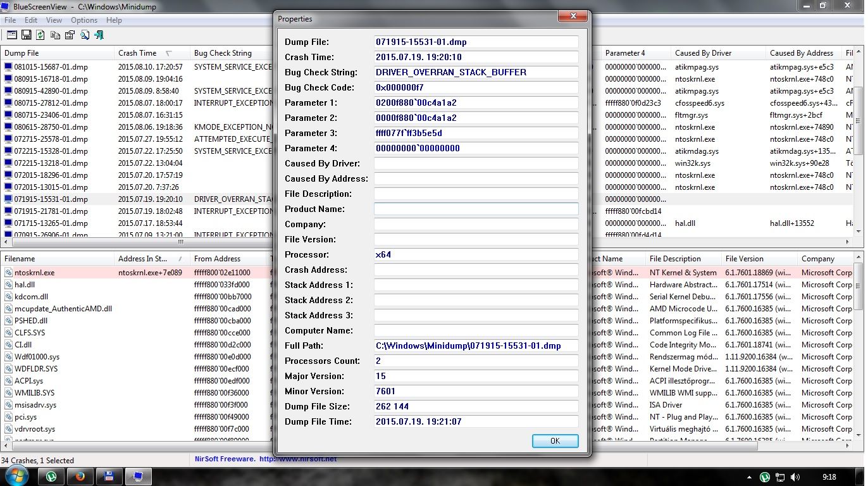Screen dimensions: 868x486
Task: Click win32k.sys+90e28 address cell
Action: pyautogui.click(x=800, y=163)
